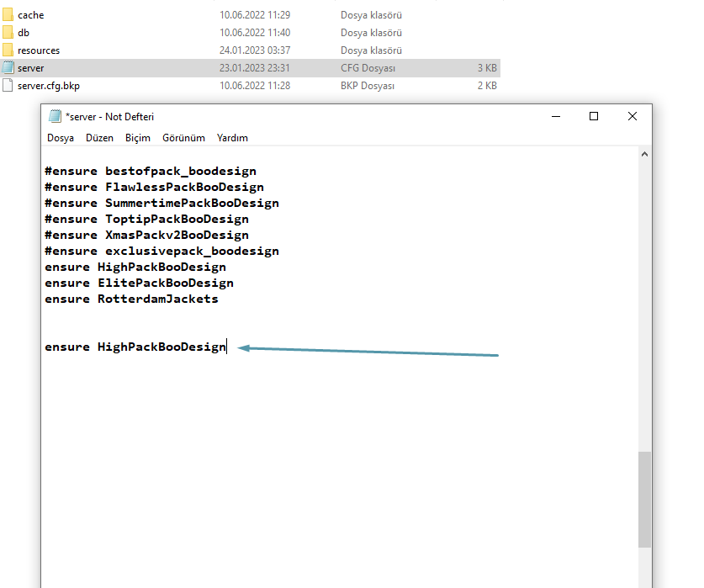
Task: Maximize the Notepad window
Action: [594, 117]
